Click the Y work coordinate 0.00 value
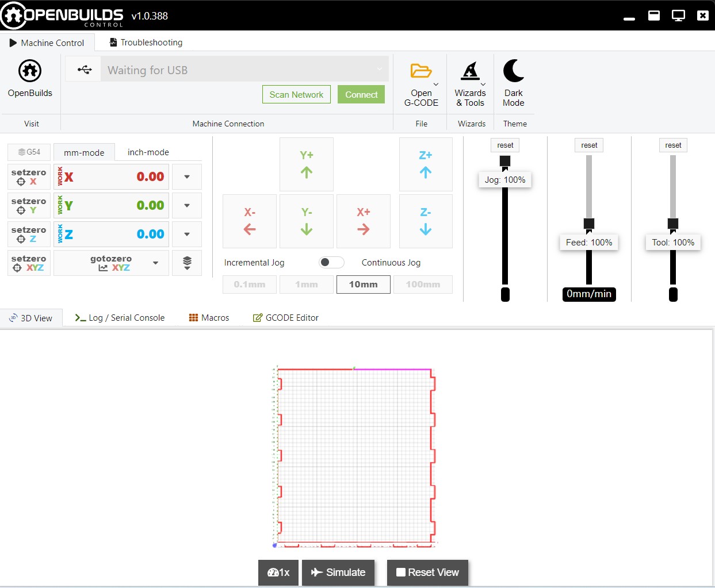Viewport: 715px width, 588px height. 150,206
